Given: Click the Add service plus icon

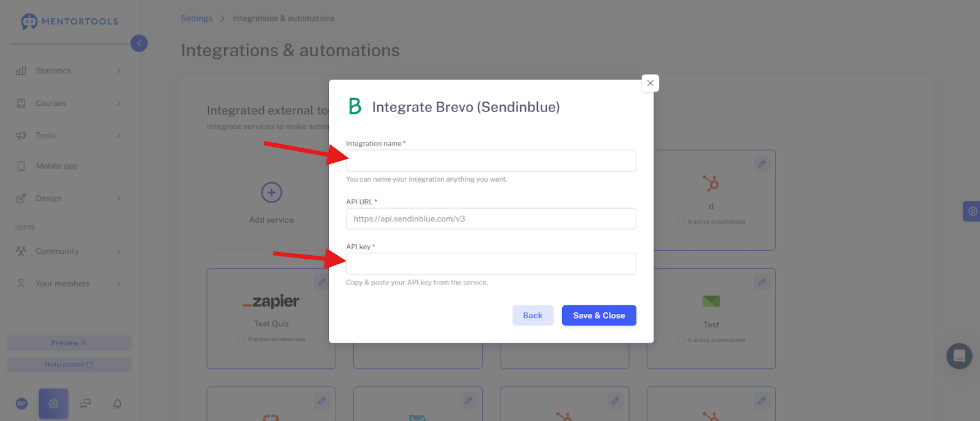Looking at the screenshot, I should (271, 193).
